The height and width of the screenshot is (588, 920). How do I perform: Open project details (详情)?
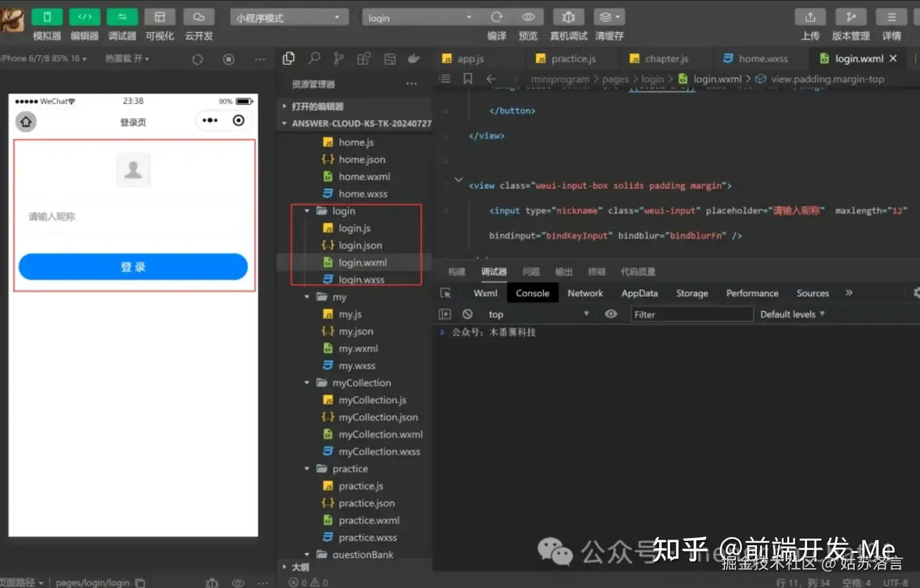[891, 17]
